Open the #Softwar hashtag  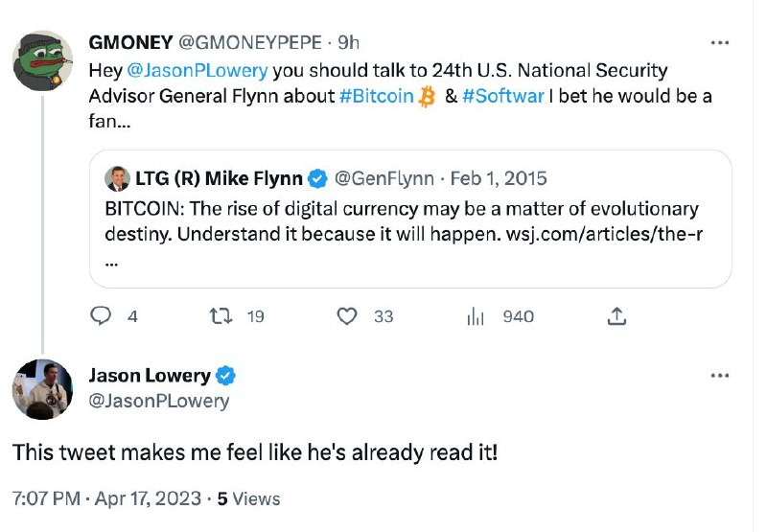click(502, 96)
